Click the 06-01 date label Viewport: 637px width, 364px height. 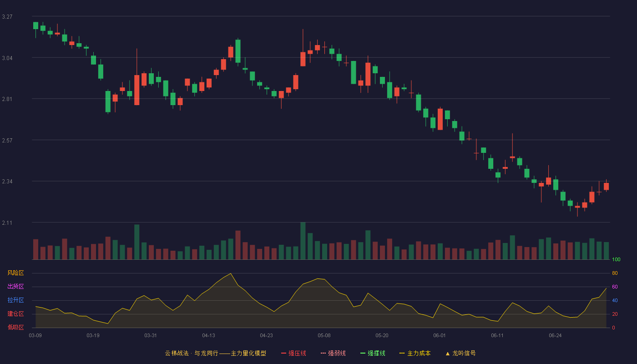tap(440, 335)
